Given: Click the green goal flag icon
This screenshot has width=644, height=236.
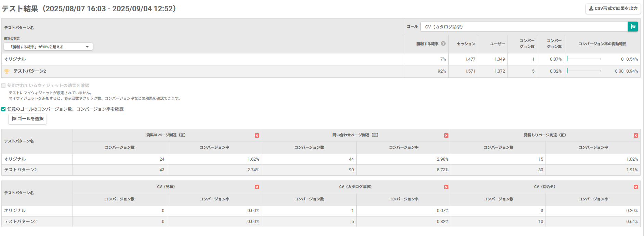Looking at the screenshot, I should point(633,27).
